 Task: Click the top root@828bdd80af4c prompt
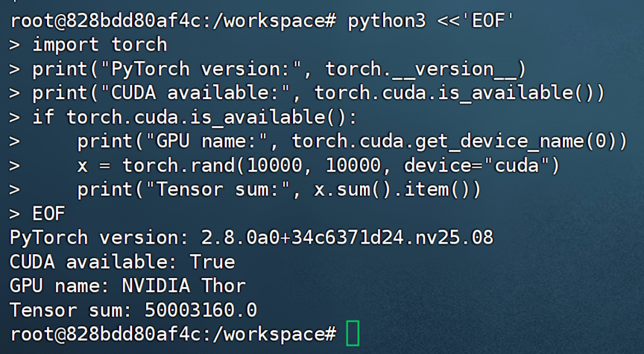pos(78,21)
